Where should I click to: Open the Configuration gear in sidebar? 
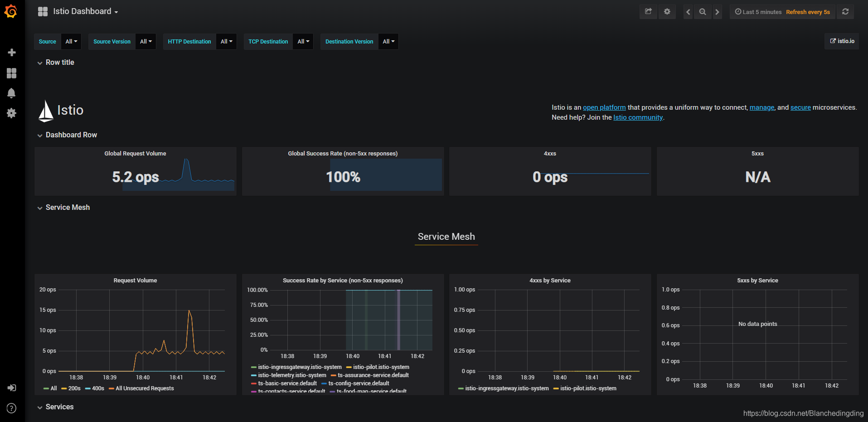coord(12,113)
